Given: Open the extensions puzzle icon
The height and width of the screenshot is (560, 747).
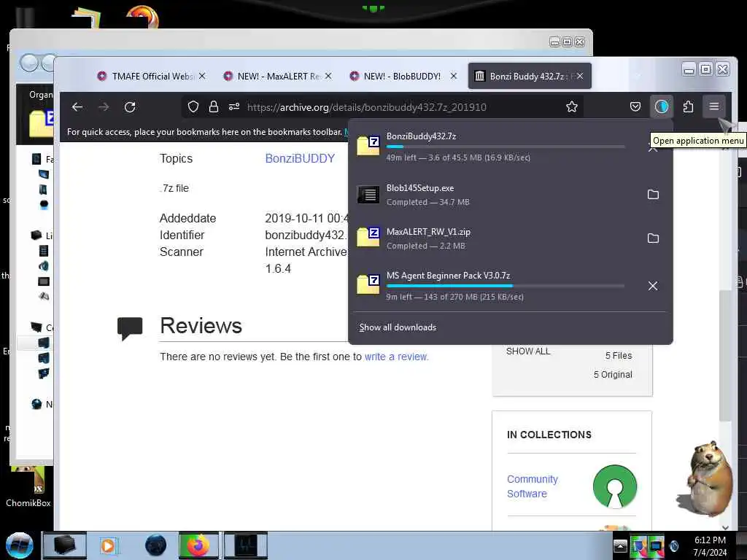Looking at the screenshot, I should click(688, 107).
